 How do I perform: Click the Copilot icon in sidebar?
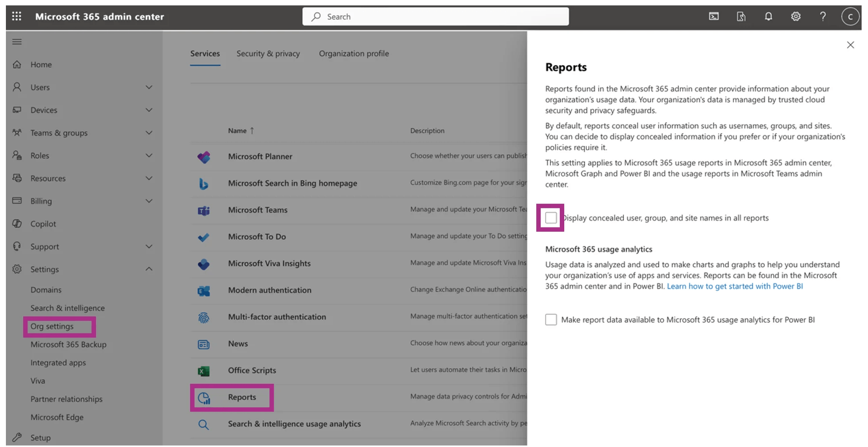(17, 223)
